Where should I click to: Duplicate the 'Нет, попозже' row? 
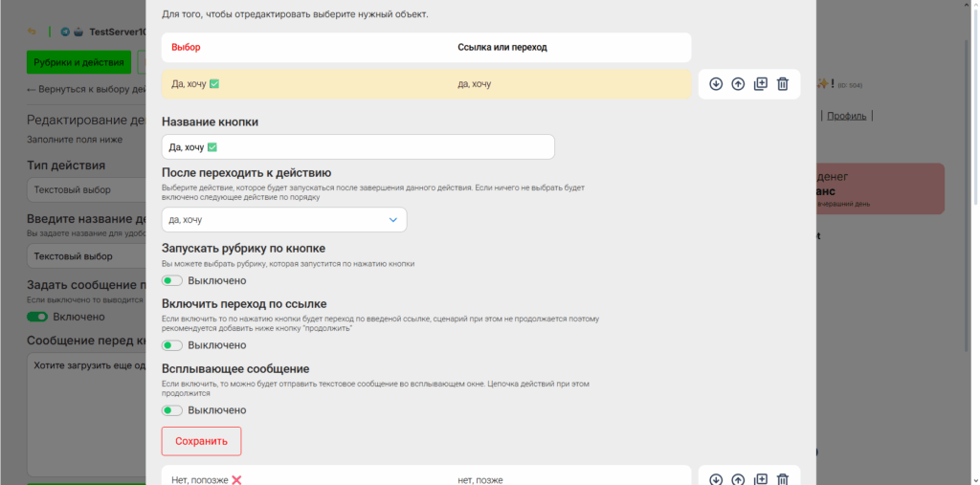761,479
